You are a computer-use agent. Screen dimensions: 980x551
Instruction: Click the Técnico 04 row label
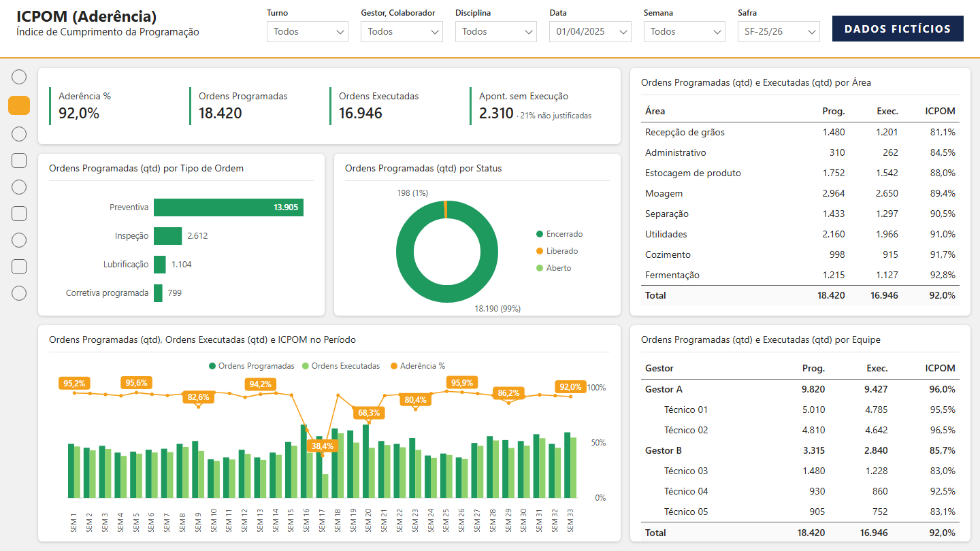coord(686,492)
